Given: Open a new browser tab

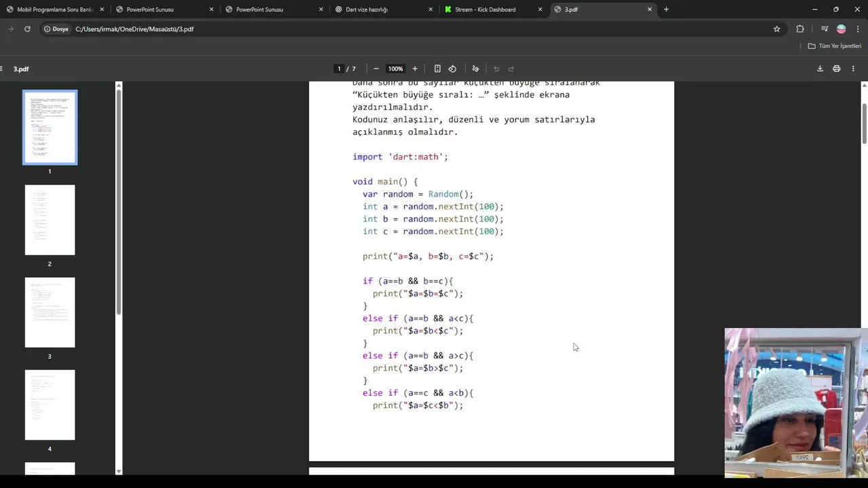Looking at the screenshot, I should 666,9.
